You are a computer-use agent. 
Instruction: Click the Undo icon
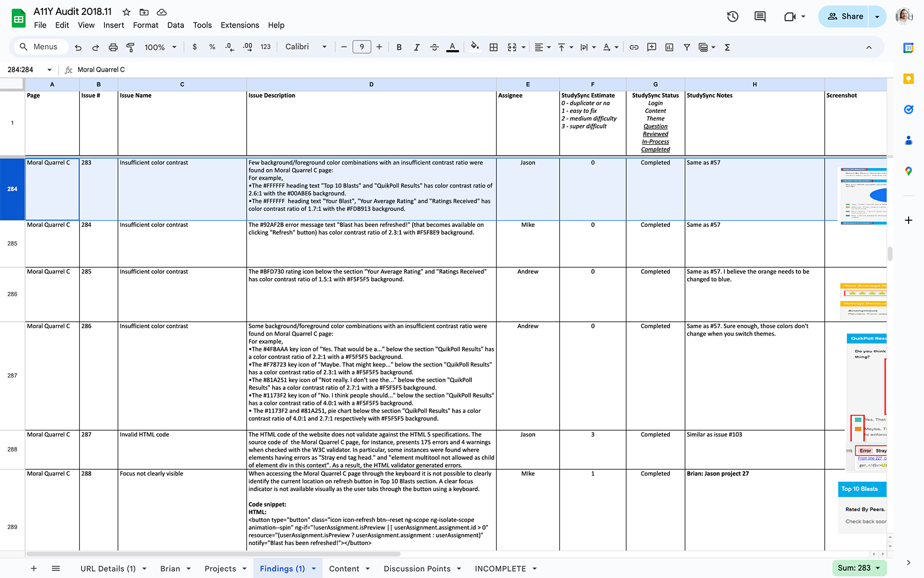point(78,47)
